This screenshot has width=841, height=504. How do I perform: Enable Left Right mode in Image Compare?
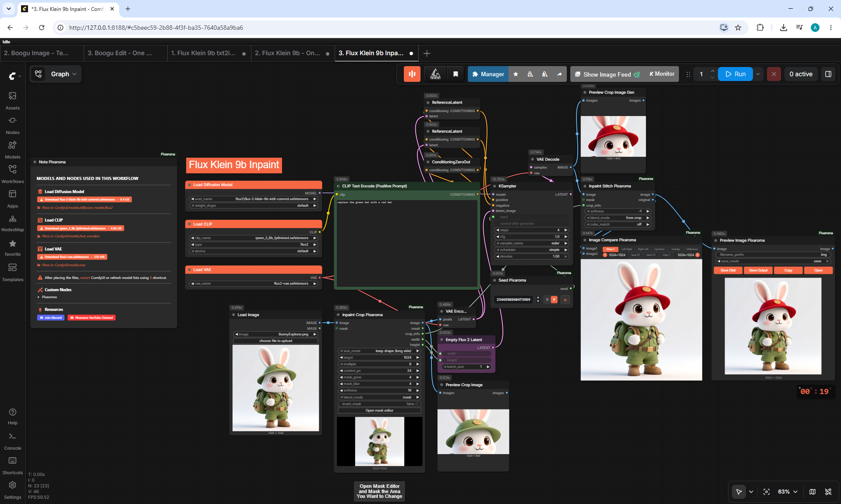pos(627,249)
